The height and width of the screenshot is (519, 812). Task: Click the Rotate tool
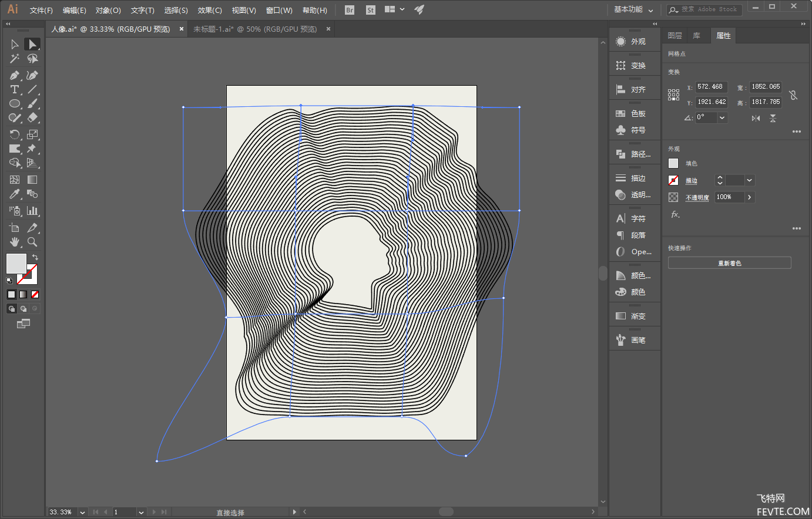14,134
